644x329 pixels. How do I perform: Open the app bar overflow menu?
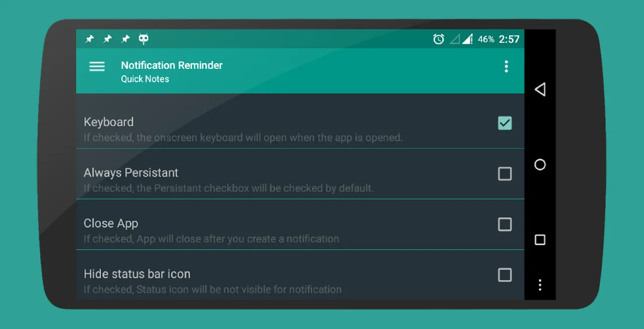pyautogui.click(x=506, y=66)
